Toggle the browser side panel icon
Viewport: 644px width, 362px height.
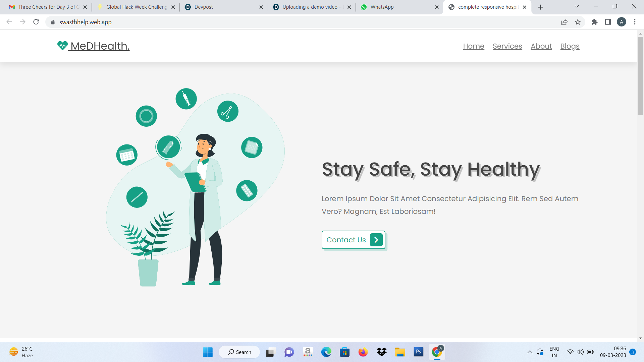coord(608,22)
